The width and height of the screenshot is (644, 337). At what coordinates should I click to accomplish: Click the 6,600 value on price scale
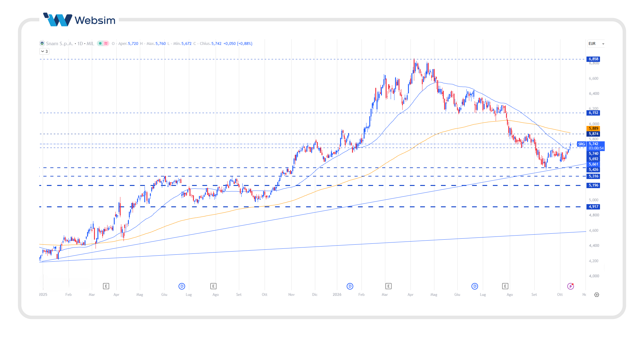pos(594,79)
